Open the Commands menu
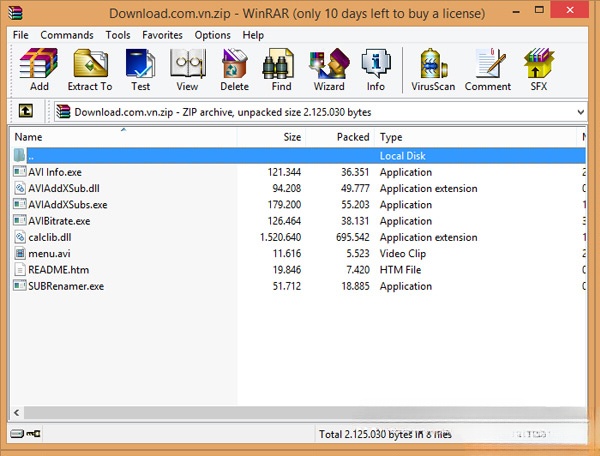 click(67, 35)
